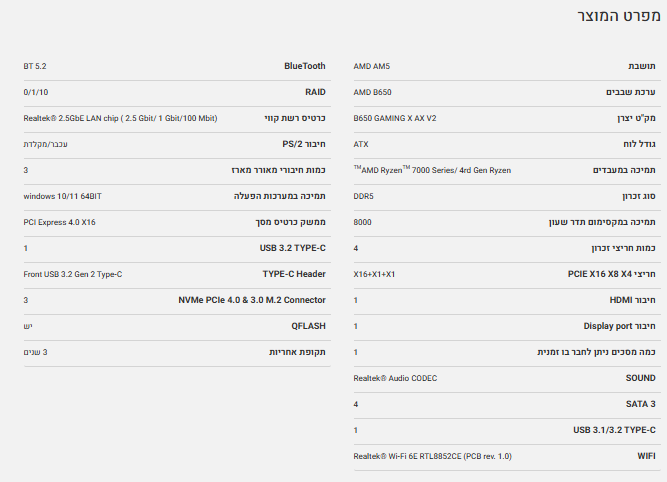667x482 pixels.
Task: Select the Realtek Audio CODEC value
Action: pos(395,378)
